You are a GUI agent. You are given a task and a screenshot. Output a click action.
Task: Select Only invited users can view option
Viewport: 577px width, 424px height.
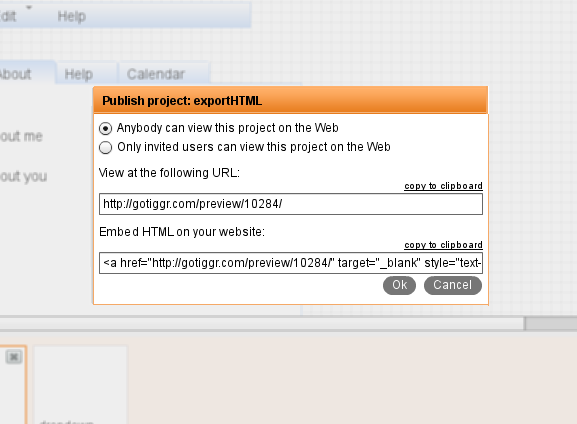106,148
